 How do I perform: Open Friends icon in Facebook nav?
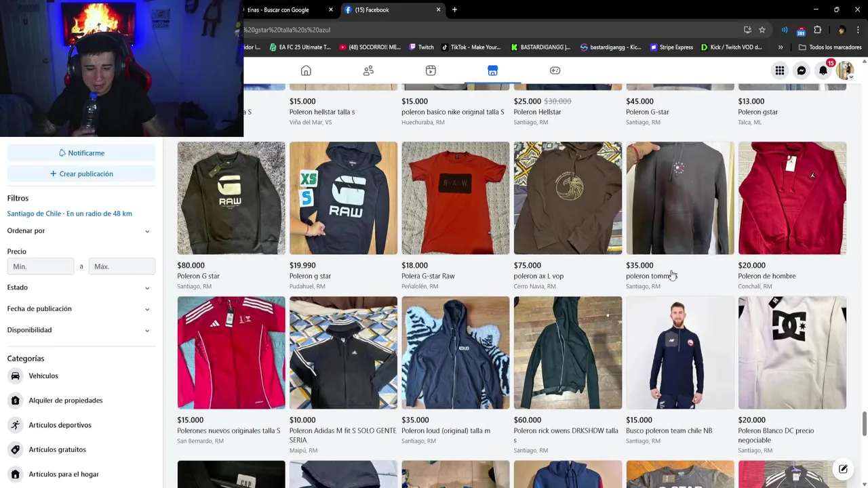tap(368, 70)
